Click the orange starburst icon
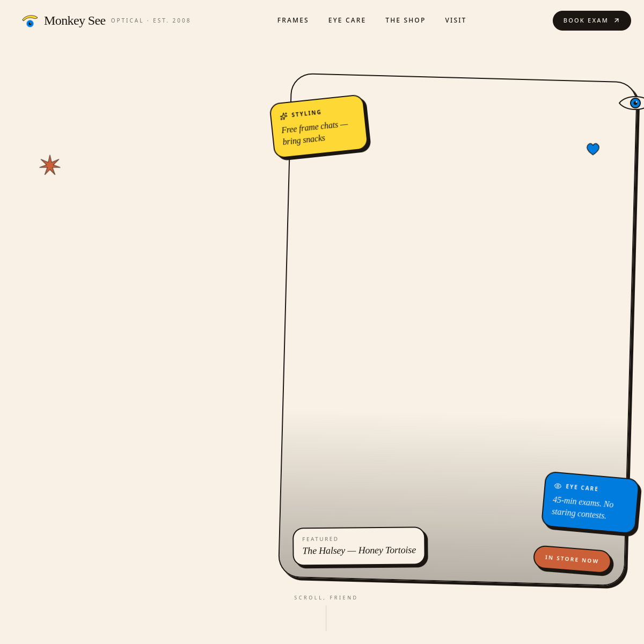 pos(50,165)
